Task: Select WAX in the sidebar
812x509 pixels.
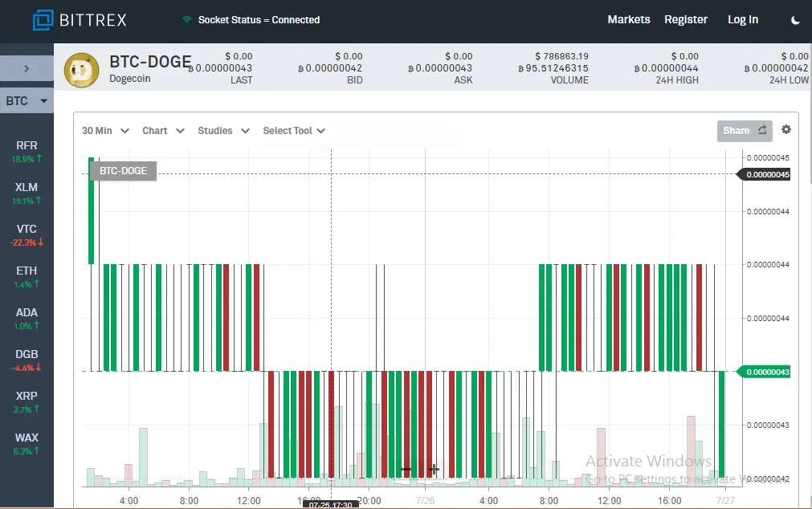Action: 27,444
